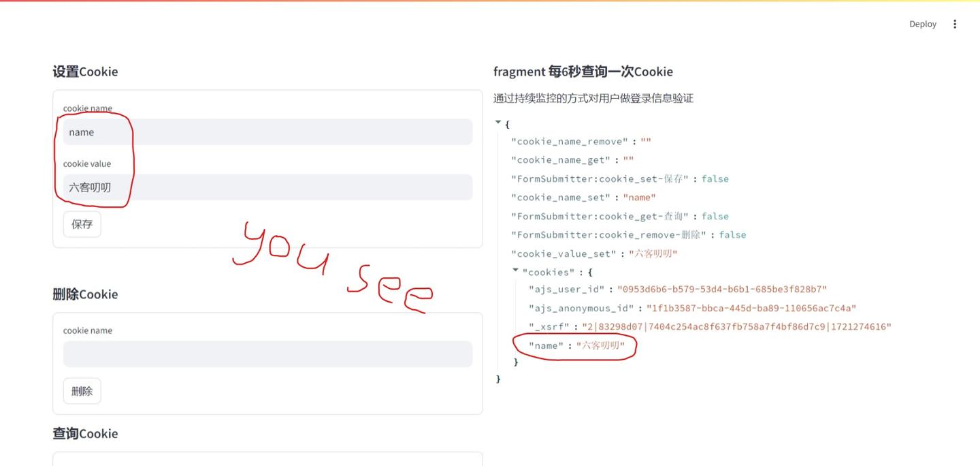Open the three-dot overflow menu
This screenshot has height=466, width=980.
pyautogui.click(x=955, y=24)
